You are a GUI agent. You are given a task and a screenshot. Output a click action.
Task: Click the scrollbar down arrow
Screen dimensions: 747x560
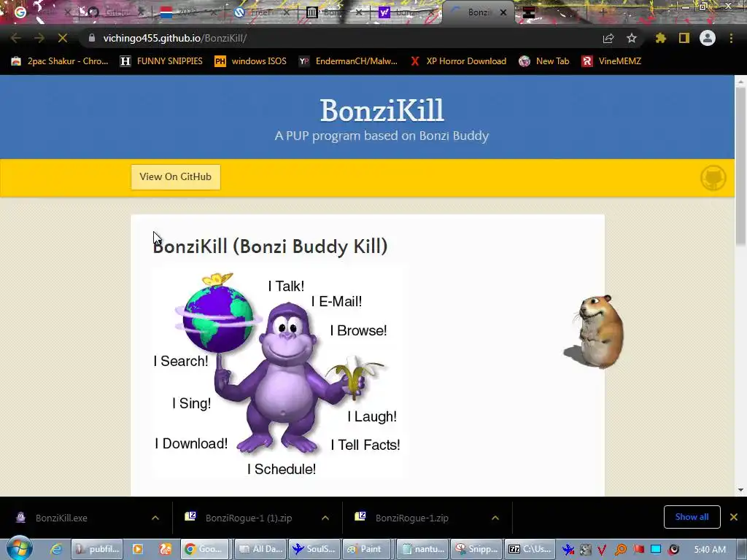740,490
